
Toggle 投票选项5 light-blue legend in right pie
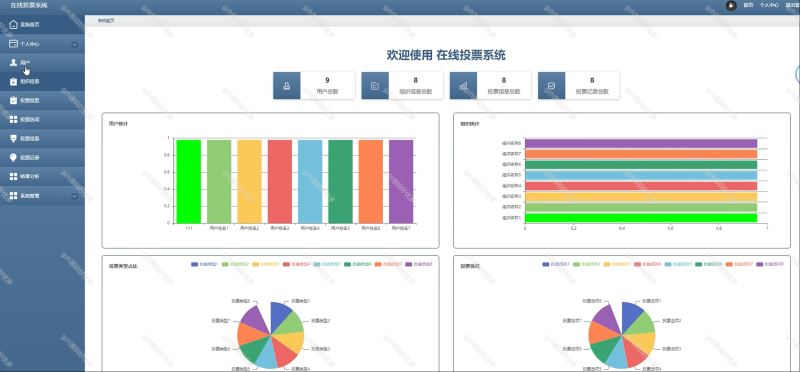678,264
